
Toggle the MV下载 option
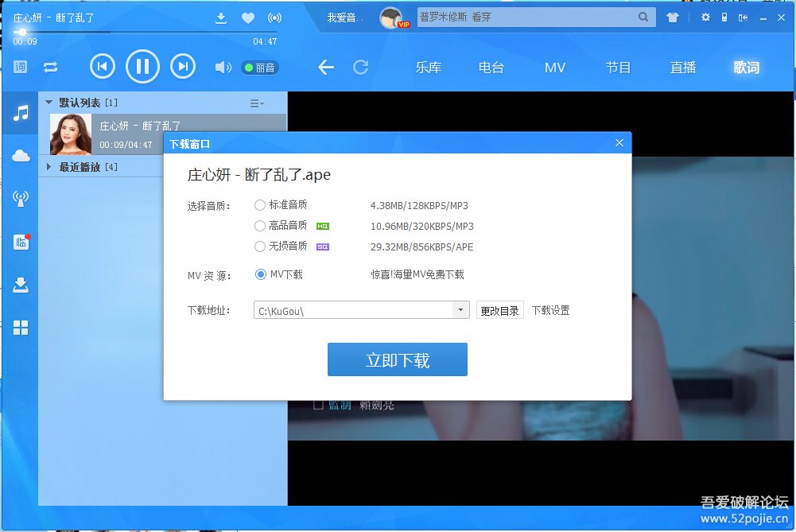point(260,274)
